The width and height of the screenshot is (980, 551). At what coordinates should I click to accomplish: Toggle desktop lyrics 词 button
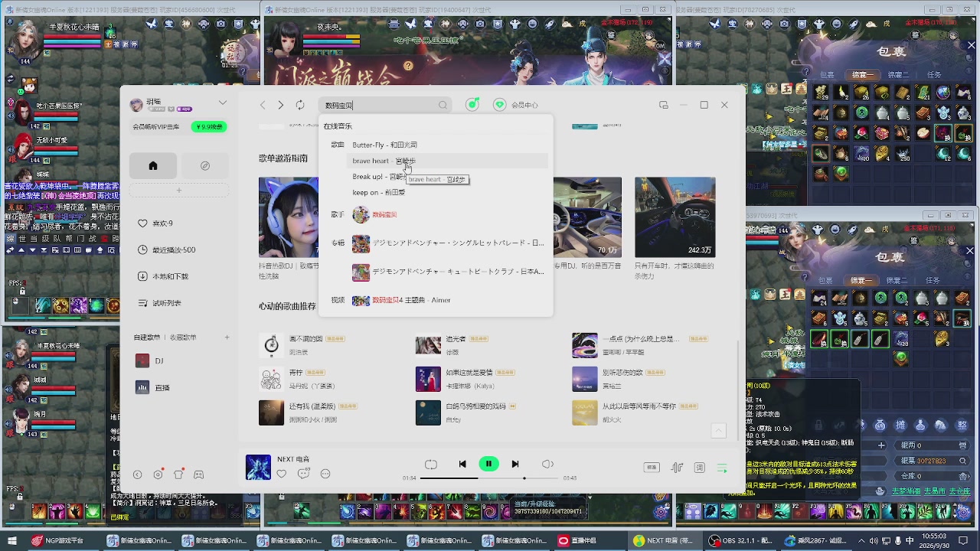699,468
